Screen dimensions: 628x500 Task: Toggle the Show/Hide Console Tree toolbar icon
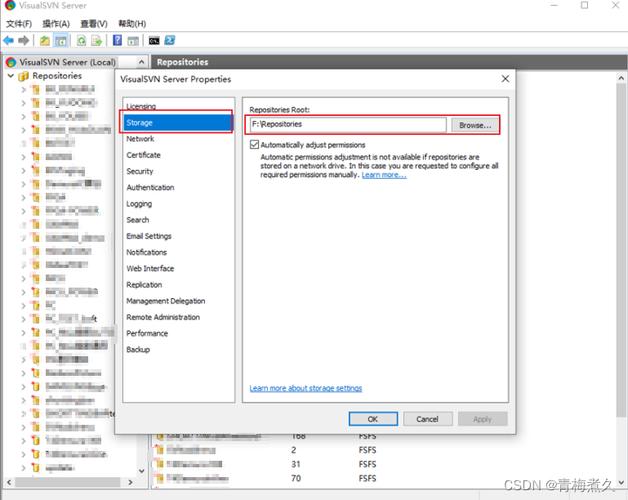coord(61,40)
